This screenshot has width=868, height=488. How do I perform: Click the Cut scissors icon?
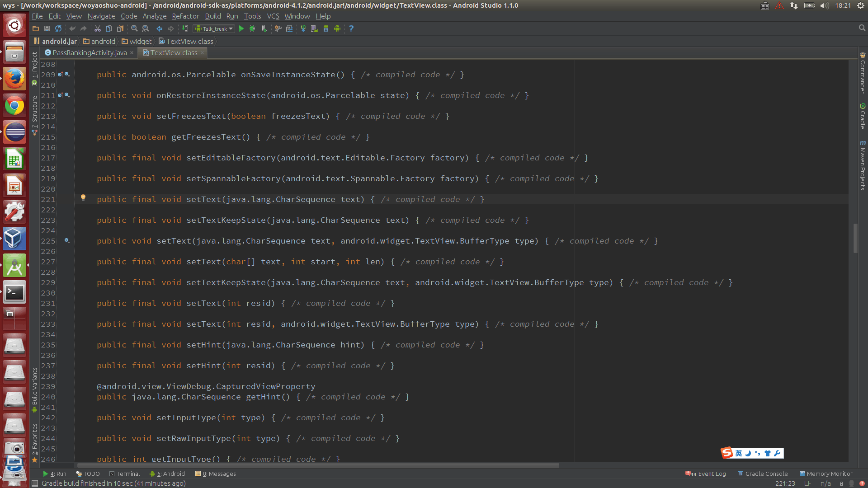point(97,28)
